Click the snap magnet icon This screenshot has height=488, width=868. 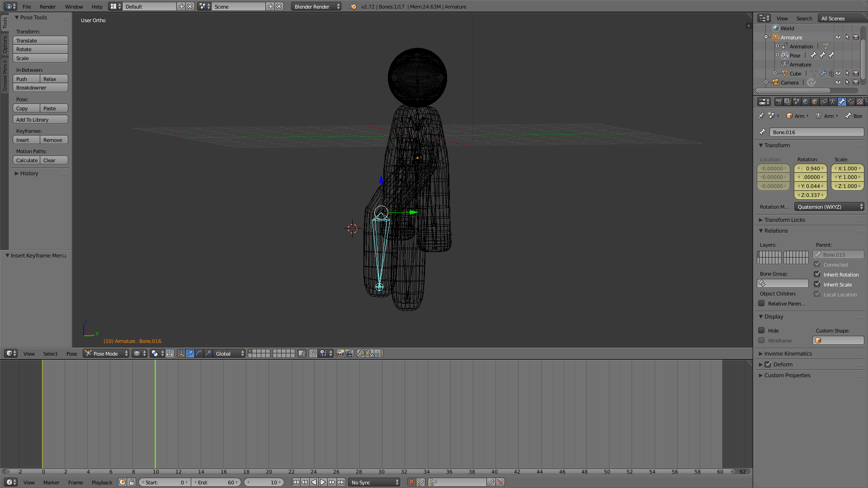pos(313,354)
